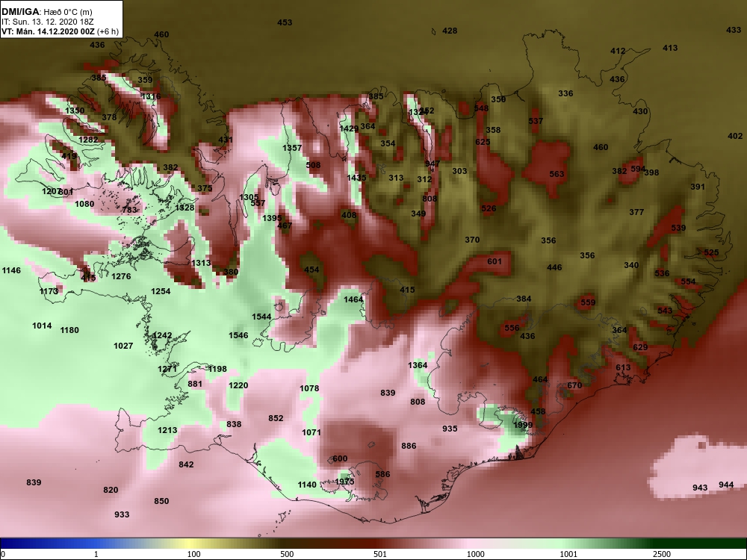The image size is (747, 560).
Task: Click the '501' color scale label
Action: 379,554
